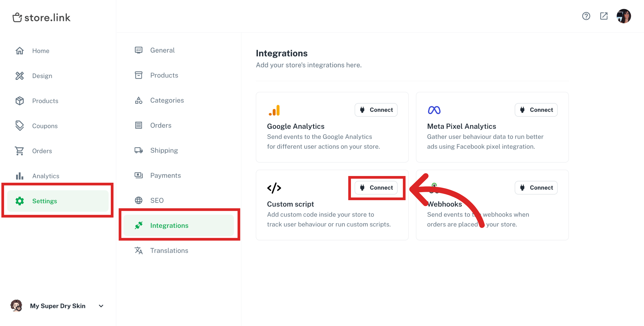Open the external link icon in header
The image size is (644, 326).
pyautogui.click(x=604, y=16)
